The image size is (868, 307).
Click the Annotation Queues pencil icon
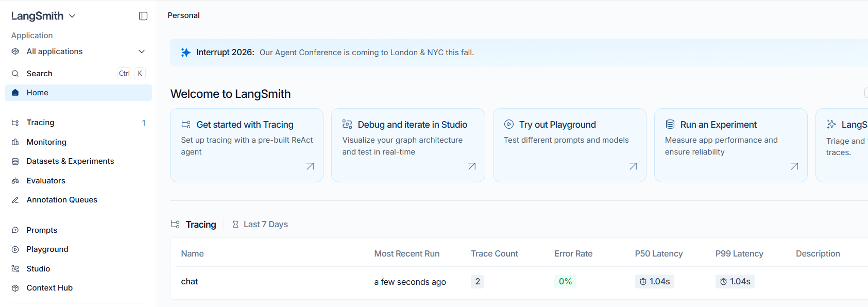point(15,200)
